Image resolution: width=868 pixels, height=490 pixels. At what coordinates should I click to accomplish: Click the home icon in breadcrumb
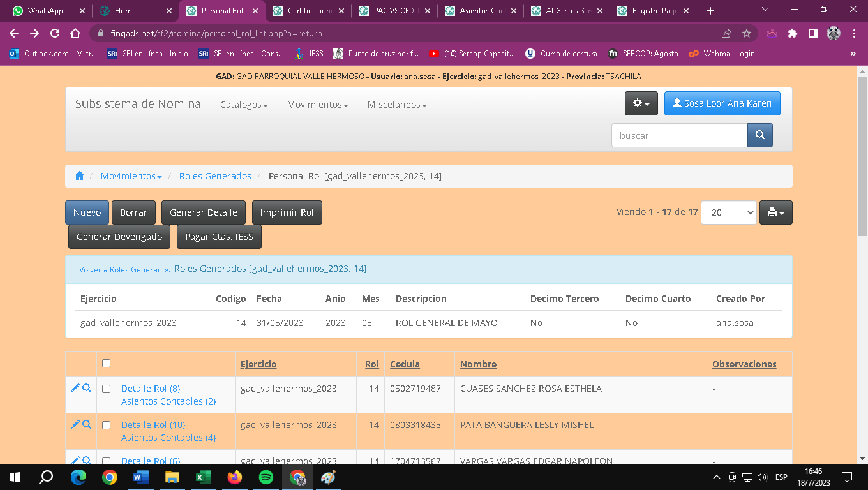tap(79, 176)
